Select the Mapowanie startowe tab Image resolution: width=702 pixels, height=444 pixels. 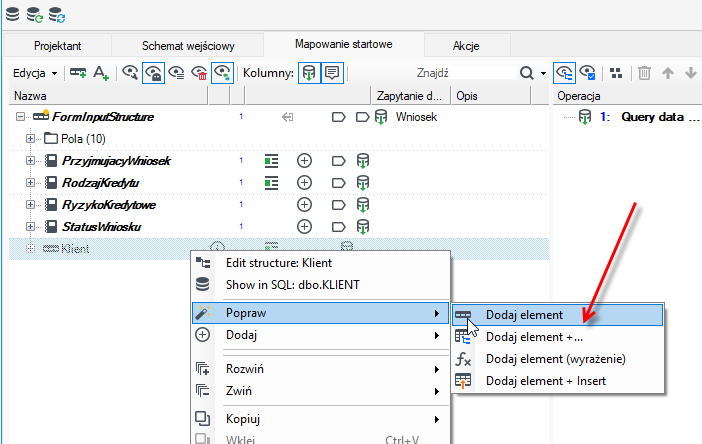point(343,44)
